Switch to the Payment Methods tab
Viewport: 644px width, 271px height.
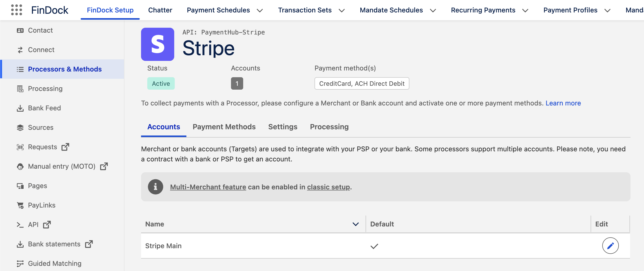(224, 127)
